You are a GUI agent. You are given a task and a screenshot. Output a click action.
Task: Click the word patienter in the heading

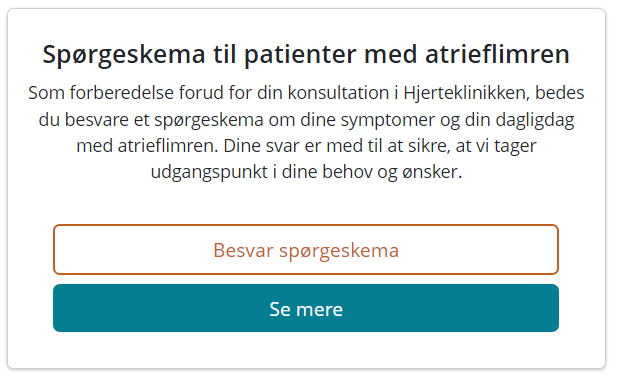tap(300, 55)
